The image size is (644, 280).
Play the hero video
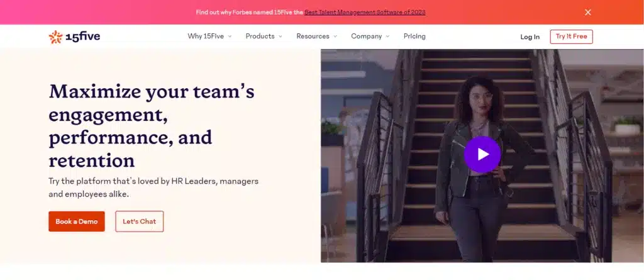(482, 154)
